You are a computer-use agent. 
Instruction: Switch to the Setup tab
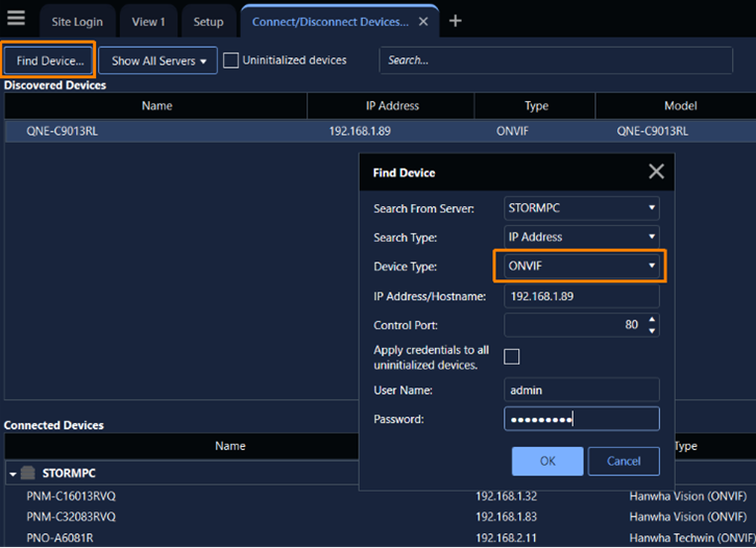[208, 21]
